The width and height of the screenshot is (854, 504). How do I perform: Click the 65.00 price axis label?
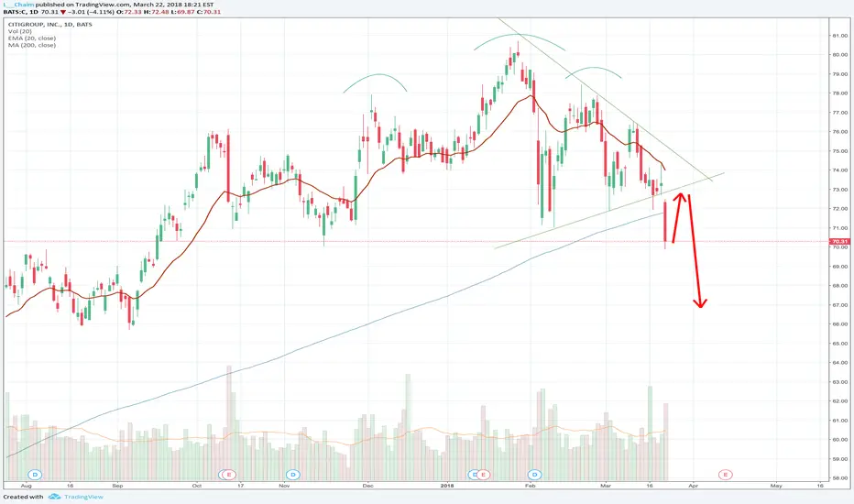click(x=839, y=344)
